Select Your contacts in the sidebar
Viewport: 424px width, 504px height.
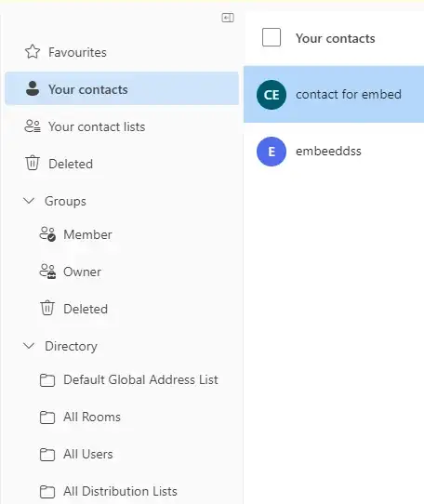tap(122, 89)
